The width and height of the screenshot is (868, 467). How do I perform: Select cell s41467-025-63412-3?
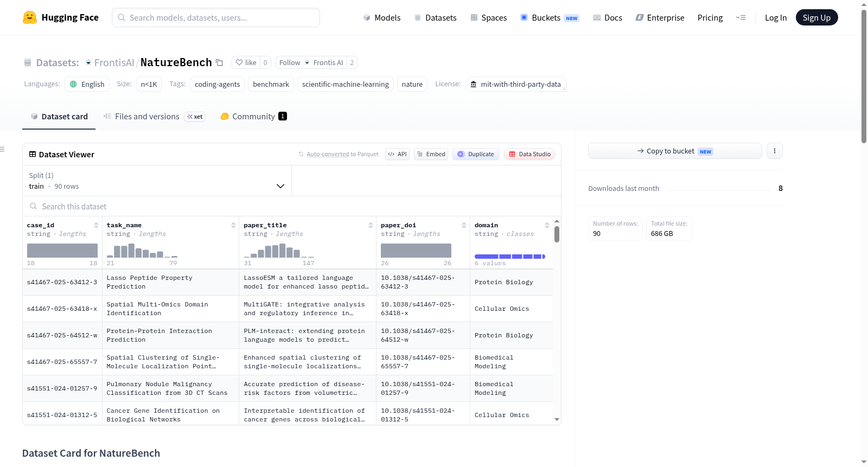pyautogui.click(x=62, y=282)
